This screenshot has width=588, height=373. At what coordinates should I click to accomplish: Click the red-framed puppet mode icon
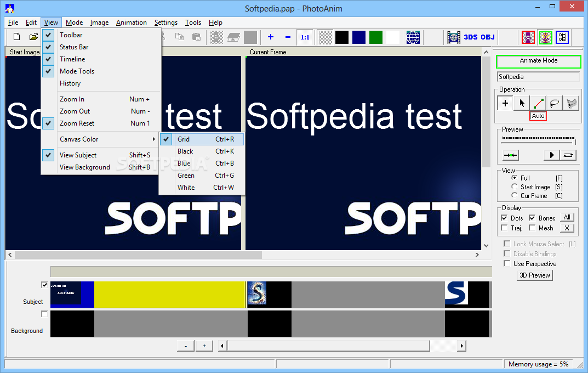pos(528,37)
